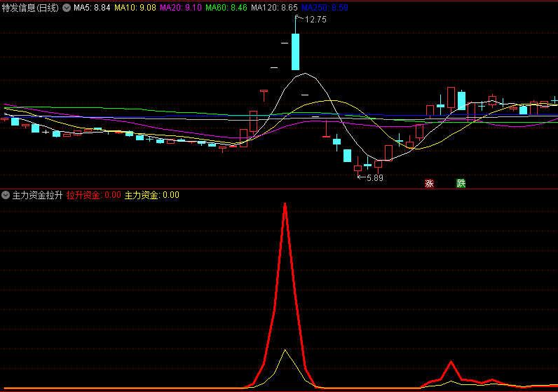The width and height of the screenshot is (558, 392).
Task: Select the yellow MA10 label
Action: [x=135, y=8]
